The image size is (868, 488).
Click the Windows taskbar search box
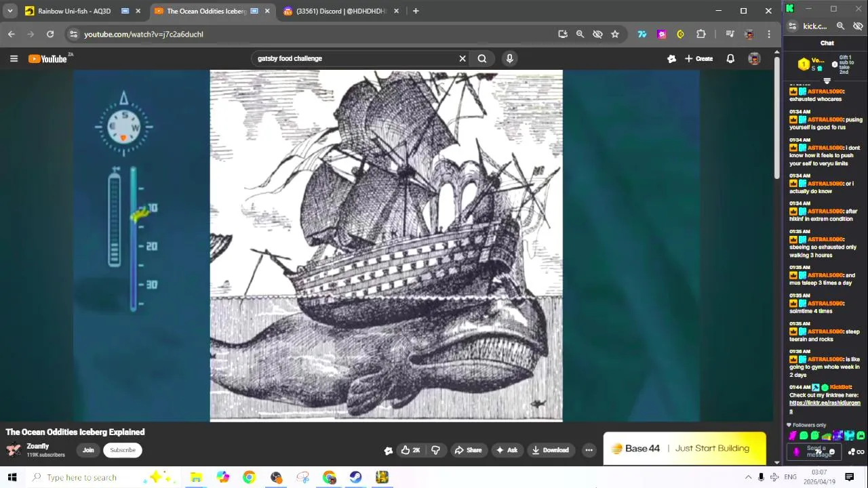pyautogui.click(x=102, y=477)
